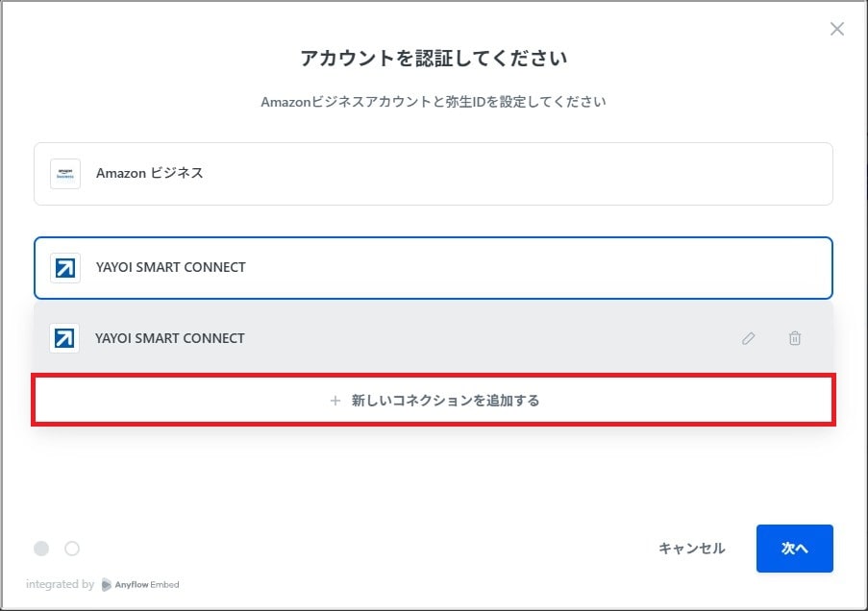Edit the YAYOI SMART CONNECT connection (pencil)

pos(749,338)
